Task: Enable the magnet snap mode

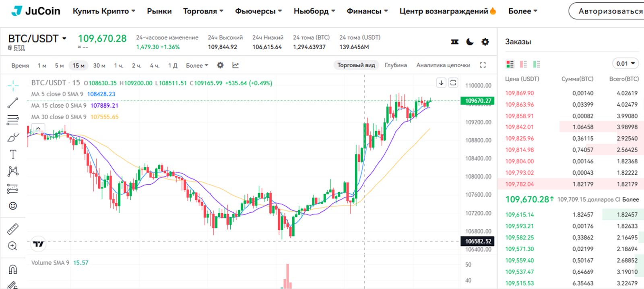Action: point(13,269)
